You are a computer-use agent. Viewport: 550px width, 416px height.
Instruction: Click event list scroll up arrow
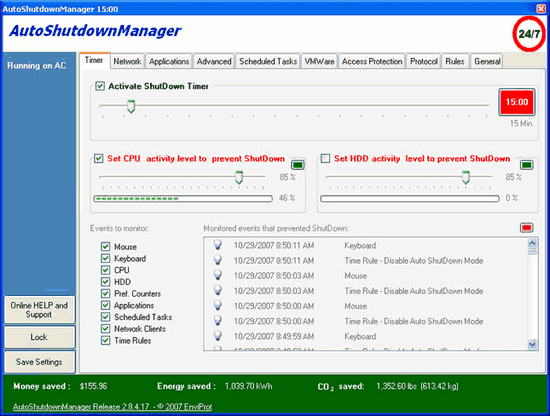(532, 243)
